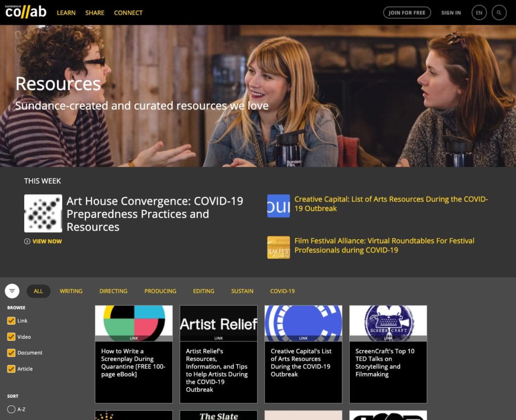Open 'ScreenCraft's Top 10 TED Talks' title

pos(384,363)
